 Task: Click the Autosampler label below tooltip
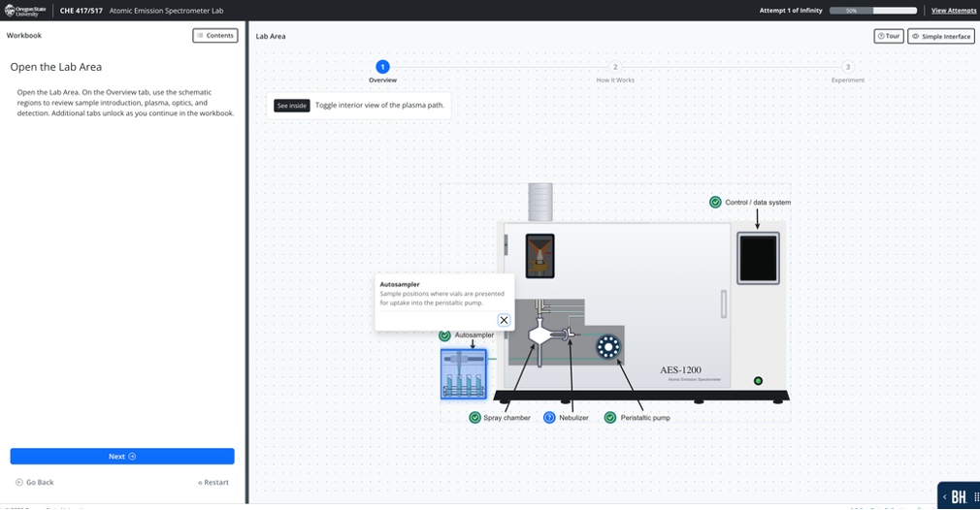coord(474,335)
